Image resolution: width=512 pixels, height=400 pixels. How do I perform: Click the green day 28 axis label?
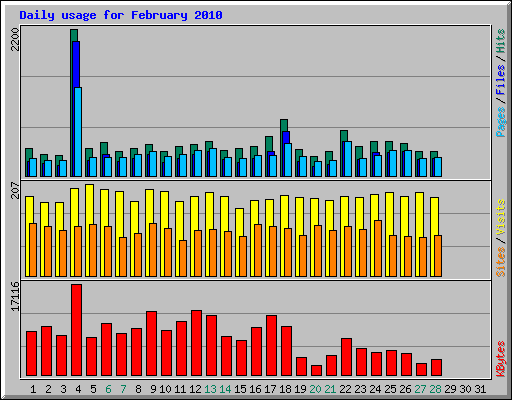435,389
